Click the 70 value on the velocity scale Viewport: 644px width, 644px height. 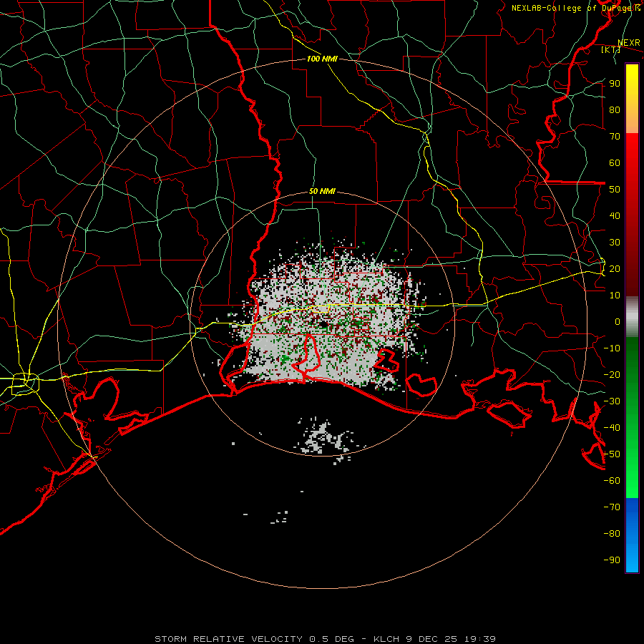pyautogui.click(x=615, y=137)
